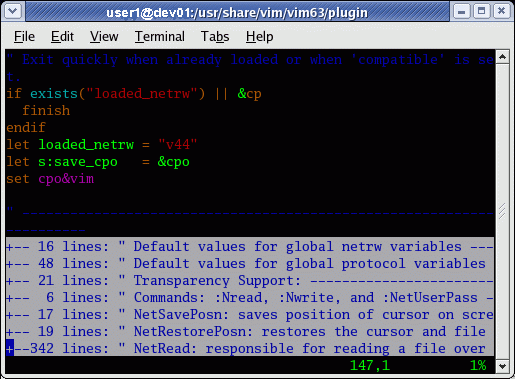Click the '1%' scroll percentage indicator
515x379 pixels.
click(x=478, y=366)
